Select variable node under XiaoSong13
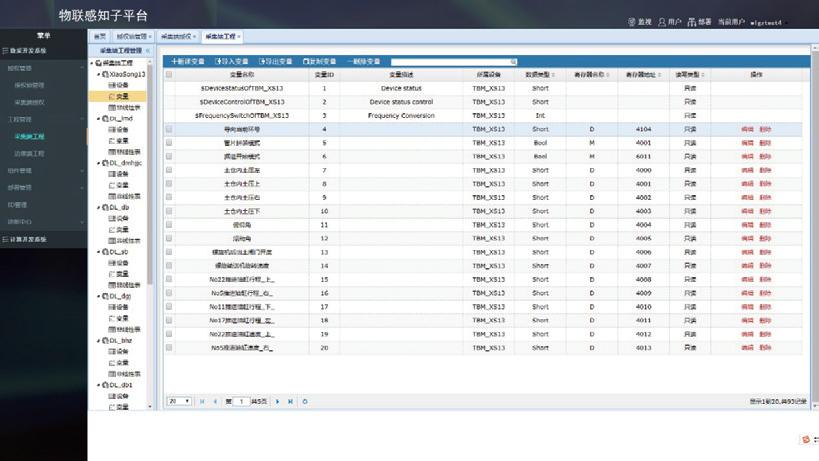 (119, 96)
